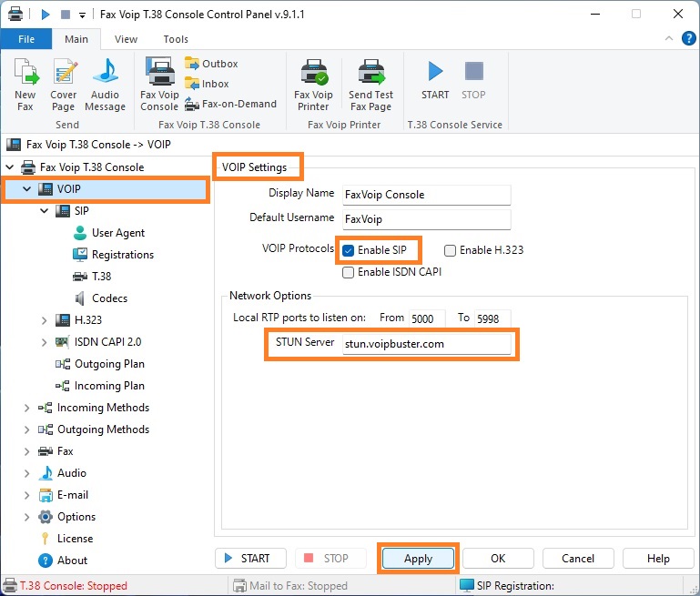Image resolution: width=700 pixels, height=596 pixels.
Task: Launch the Fax Voip Console ribbon button
Action: click(159, 84)
